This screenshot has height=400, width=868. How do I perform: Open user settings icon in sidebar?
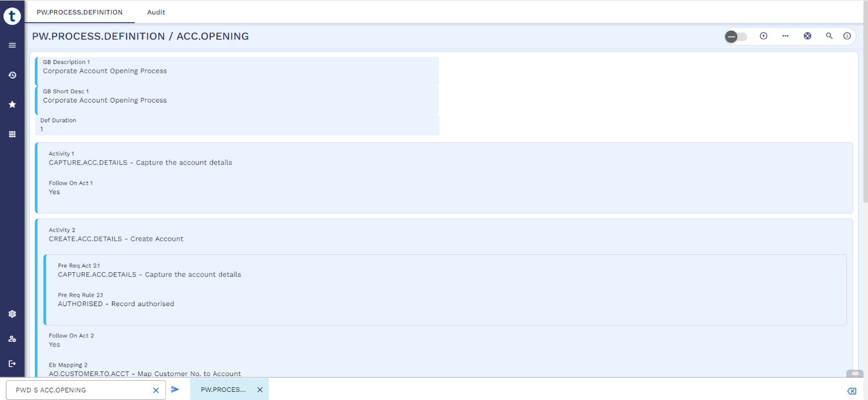(x=12, y=339)
